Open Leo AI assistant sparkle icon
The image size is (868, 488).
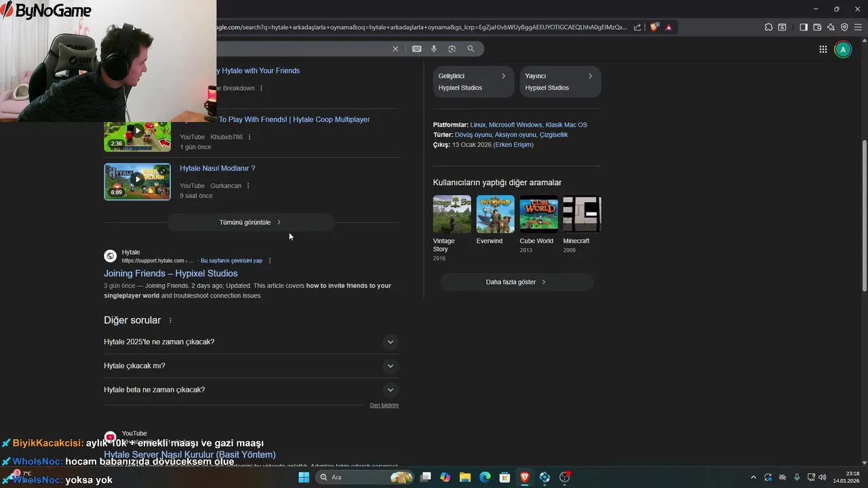tap(831, 27)
